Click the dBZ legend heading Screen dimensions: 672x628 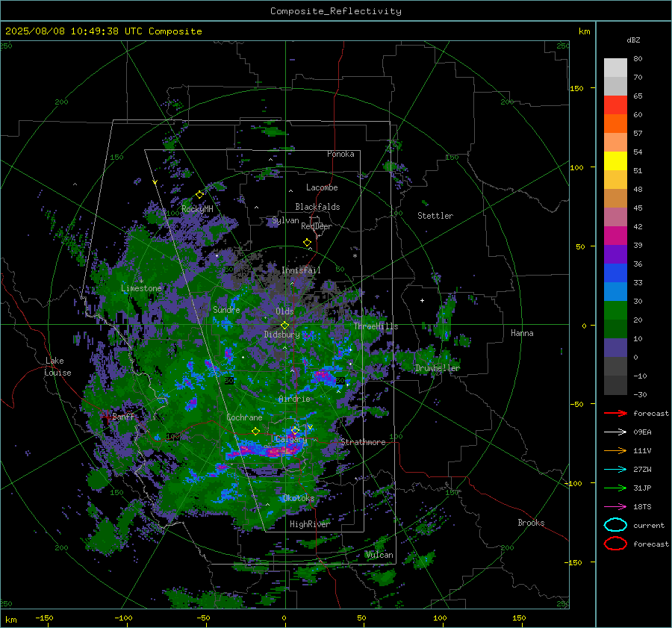coord(633,40)
